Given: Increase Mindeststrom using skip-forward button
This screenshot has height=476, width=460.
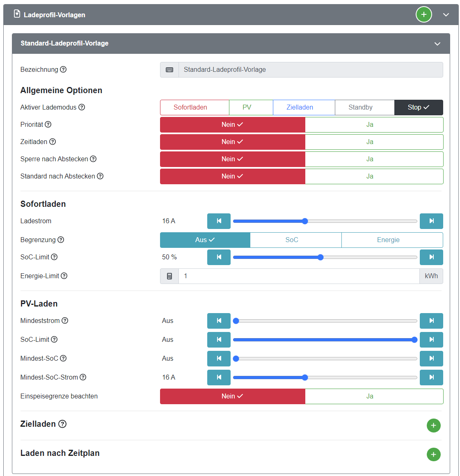Looking at the screenshot, I should click(x=431, y=321).
